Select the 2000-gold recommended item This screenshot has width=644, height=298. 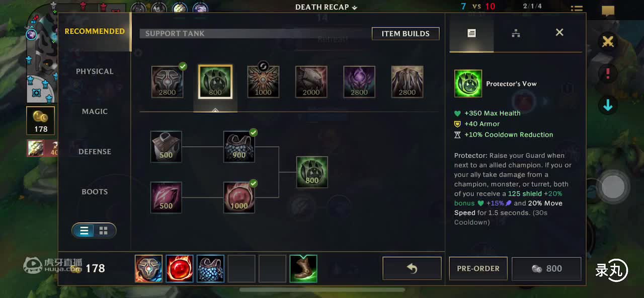tap(311, 82)
